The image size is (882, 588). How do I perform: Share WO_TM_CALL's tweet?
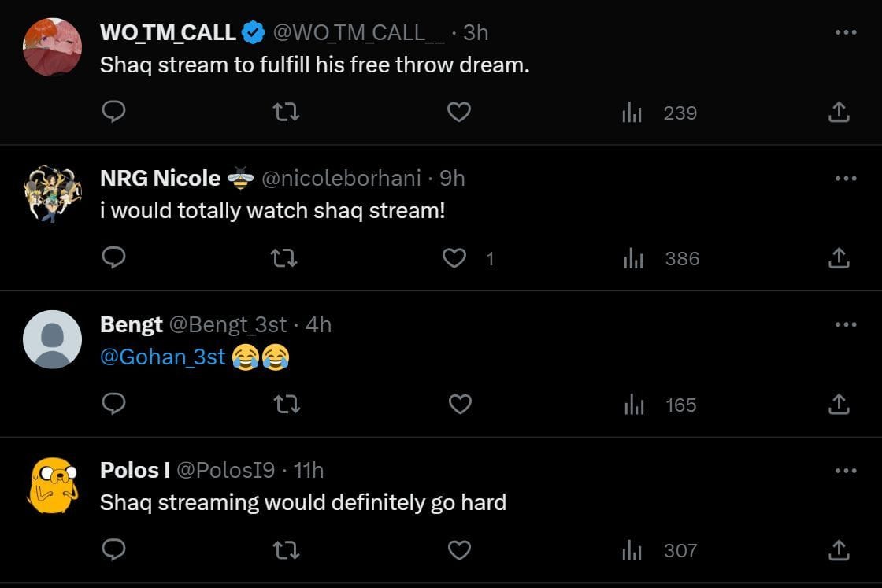click(839, 113)
